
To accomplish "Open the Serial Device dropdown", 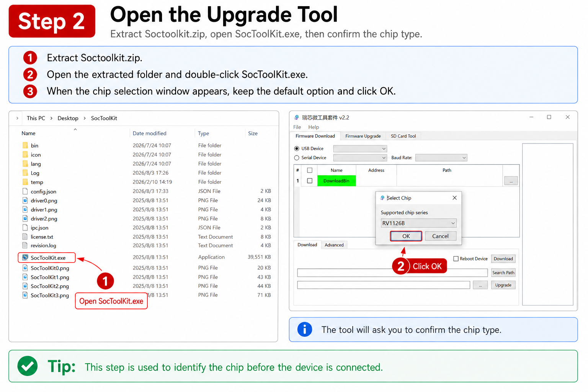I will pyautogui.click(x=360, y=158).
